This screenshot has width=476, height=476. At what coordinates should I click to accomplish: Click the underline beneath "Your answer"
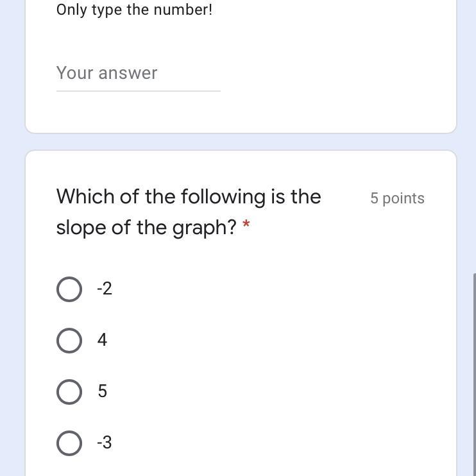[x=138, y=91]
